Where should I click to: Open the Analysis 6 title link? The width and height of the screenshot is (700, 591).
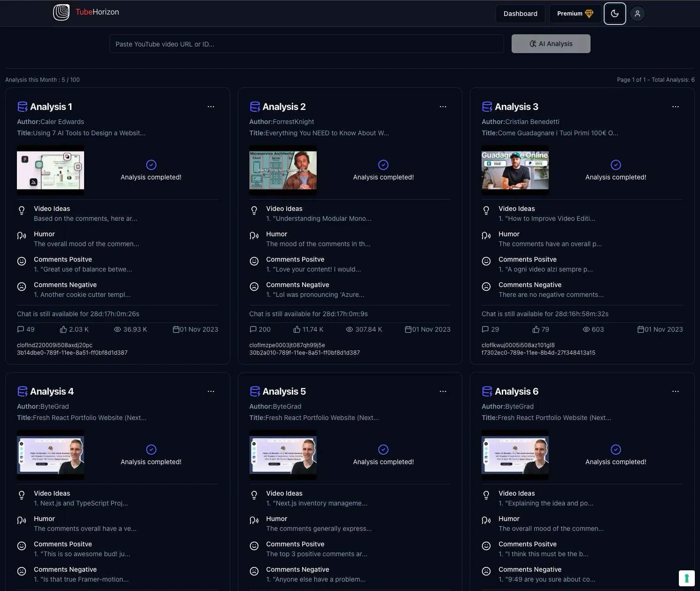coord(516,391)
